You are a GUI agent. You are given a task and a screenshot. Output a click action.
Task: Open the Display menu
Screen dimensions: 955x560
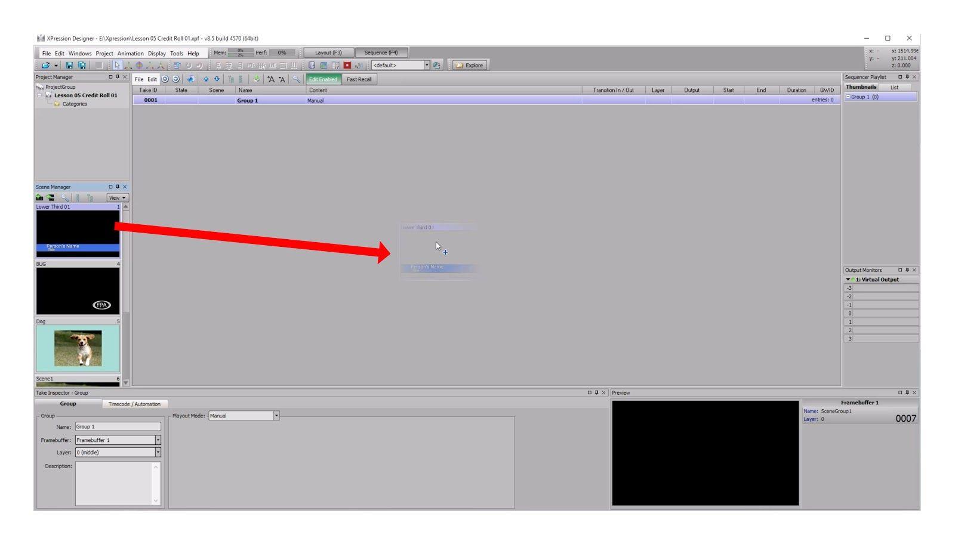coord(157,54)
